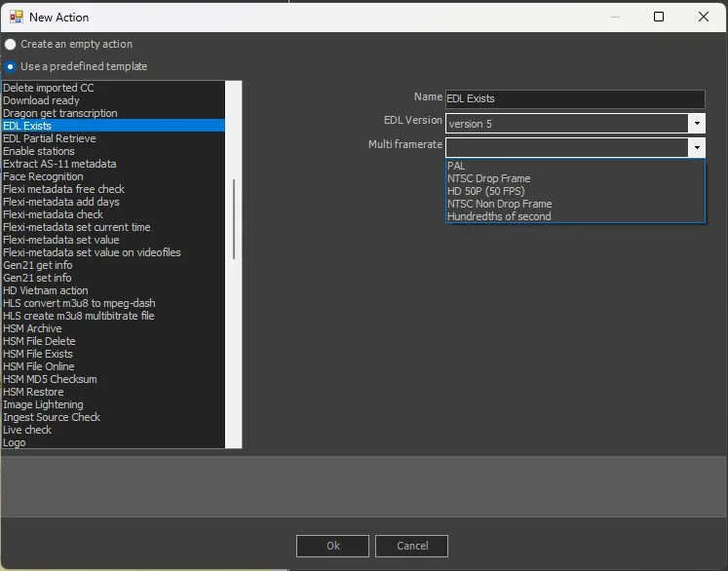The width and height of the screenshot is (728, 571).
Task: Choose PAL from the framerate list
Action: click(456, 166)
